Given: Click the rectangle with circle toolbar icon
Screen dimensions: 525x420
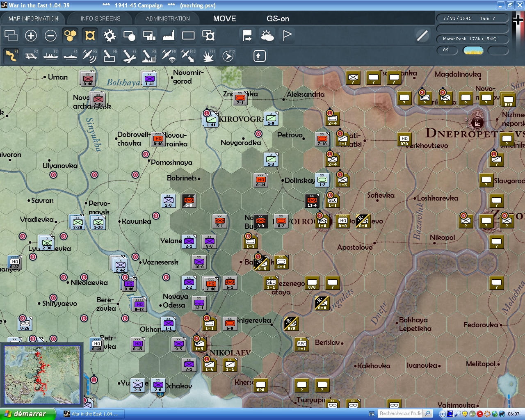Looking at the screenshot, I should [129, 36].
